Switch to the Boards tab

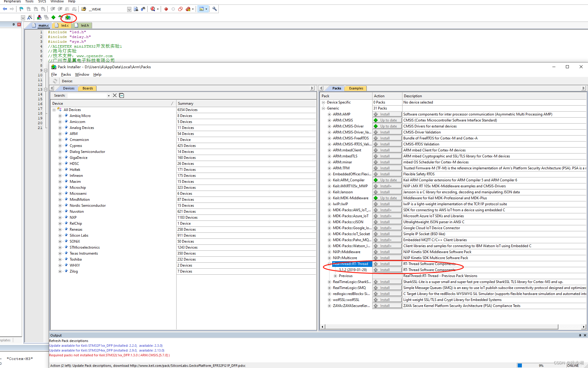(x=88, y=88)
